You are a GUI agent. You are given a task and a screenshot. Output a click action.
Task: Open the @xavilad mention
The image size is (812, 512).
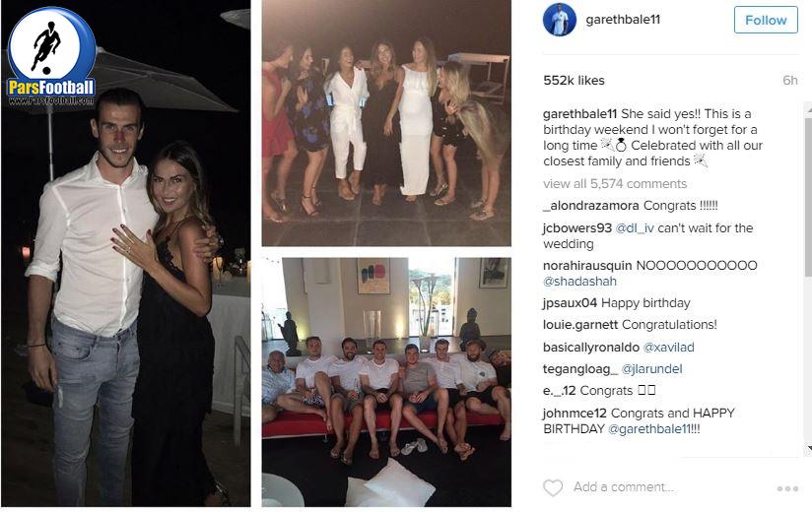668,347
